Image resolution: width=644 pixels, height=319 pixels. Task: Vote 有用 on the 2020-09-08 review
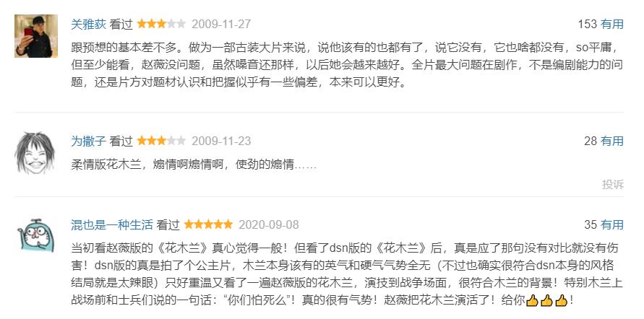(612, 224)
